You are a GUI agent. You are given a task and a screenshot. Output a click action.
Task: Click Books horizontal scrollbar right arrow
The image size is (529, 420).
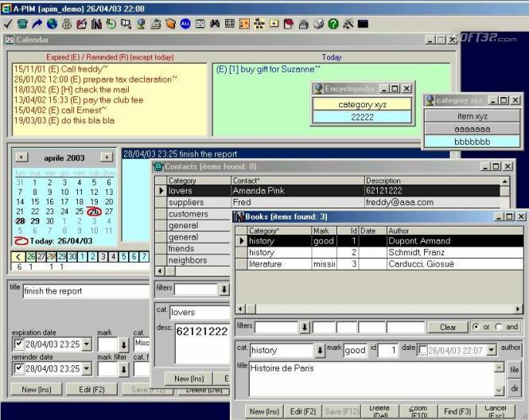(519, 309)
